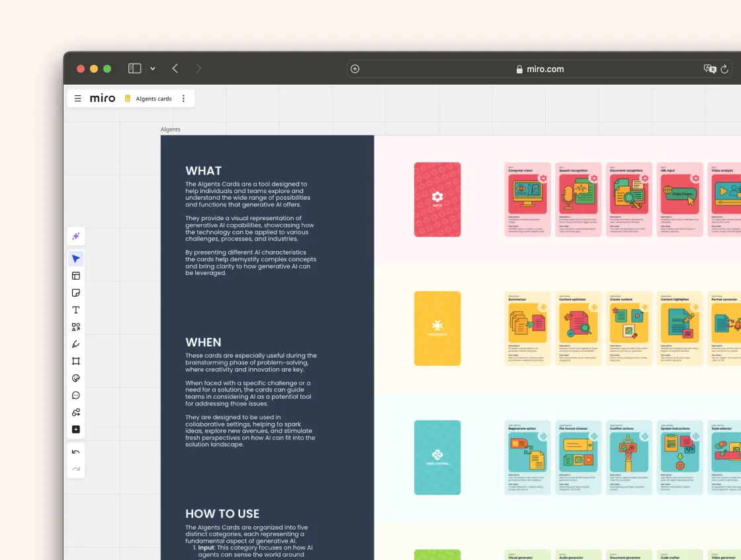Redo the last action
The image size is (741, 560).
pos(75,469)
